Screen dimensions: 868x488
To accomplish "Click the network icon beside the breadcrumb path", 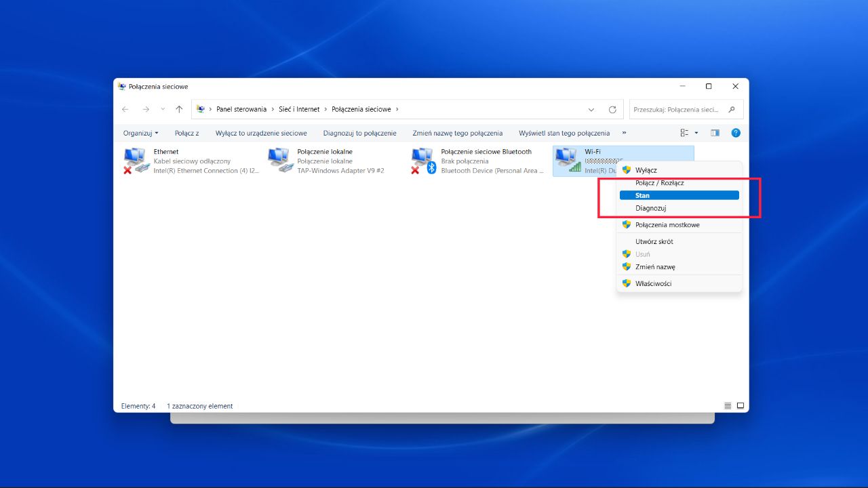I will pyautogui.click(x=200, y=109).
